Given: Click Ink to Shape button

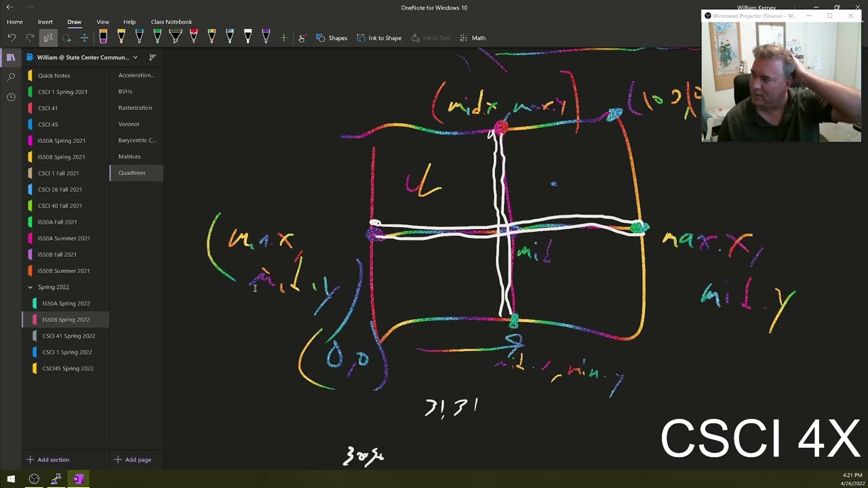Looking at the screenshot, I should [379, 38].
